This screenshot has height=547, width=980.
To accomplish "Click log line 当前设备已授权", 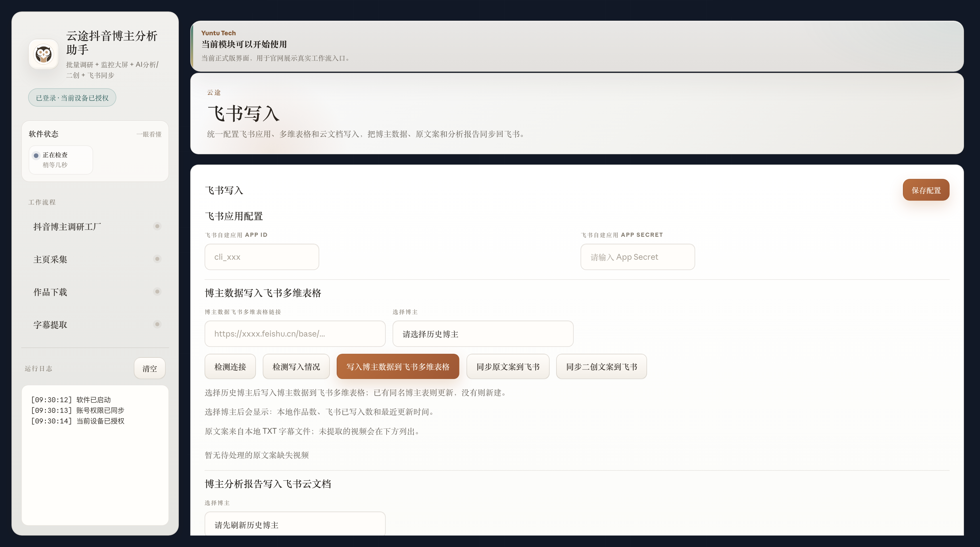I will pos(78,421).
